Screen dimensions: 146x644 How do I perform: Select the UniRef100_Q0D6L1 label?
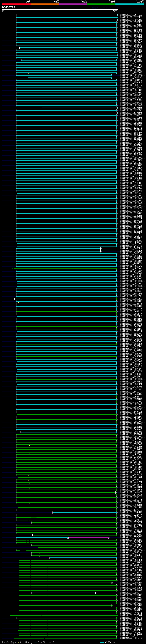coord(131,249)
